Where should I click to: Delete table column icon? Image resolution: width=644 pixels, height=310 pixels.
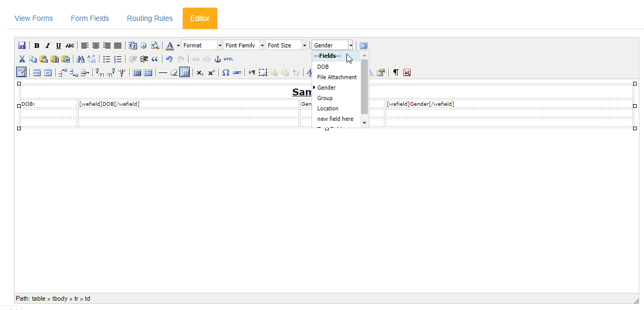[x=122, y=72]
